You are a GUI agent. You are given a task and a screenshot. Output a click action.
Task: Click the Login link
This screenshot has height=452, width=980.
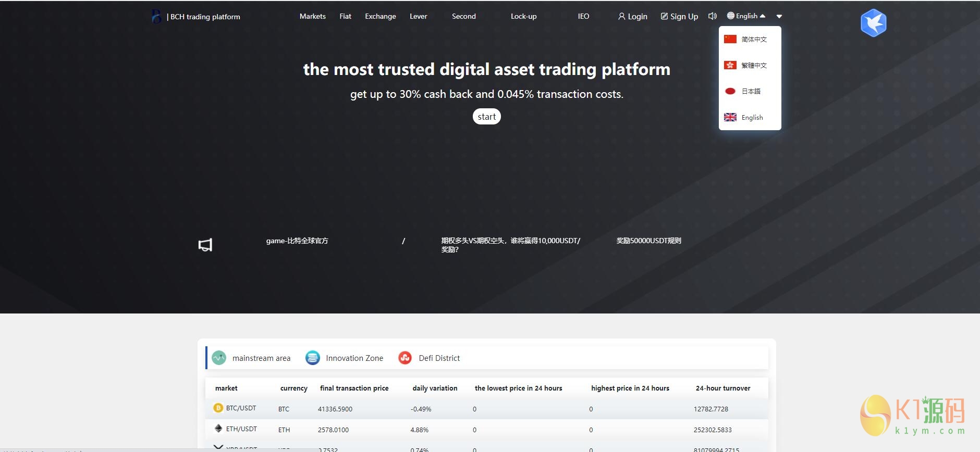click(633, 16)
